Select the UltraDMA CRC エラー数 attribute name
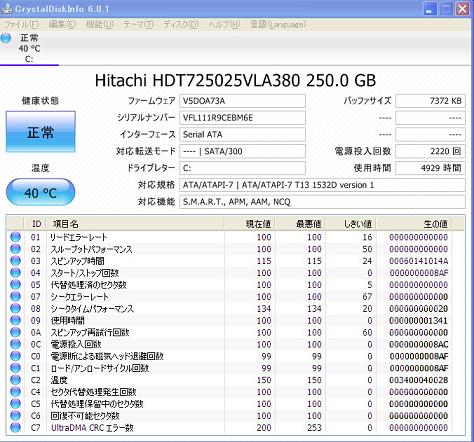474x442 pixels. pyautogui.click(x=92, y=428)
